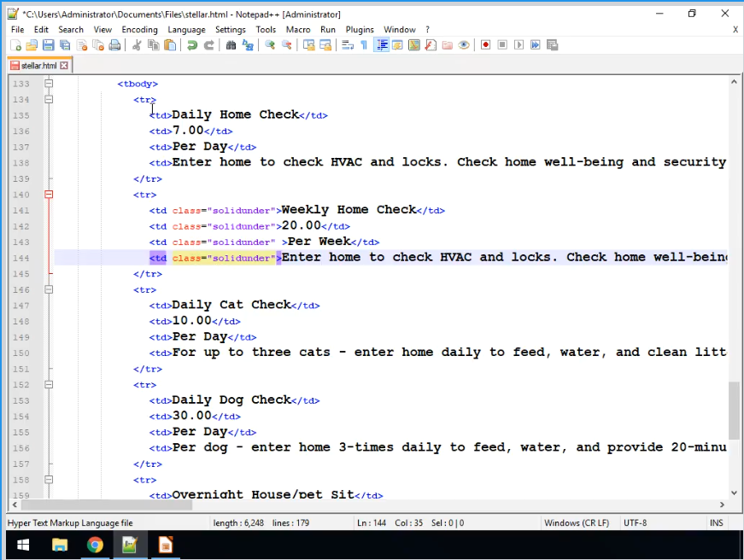744x560 pixels.
Task: Click the Zoom Out magnifier icon
Action: point(287,45)
